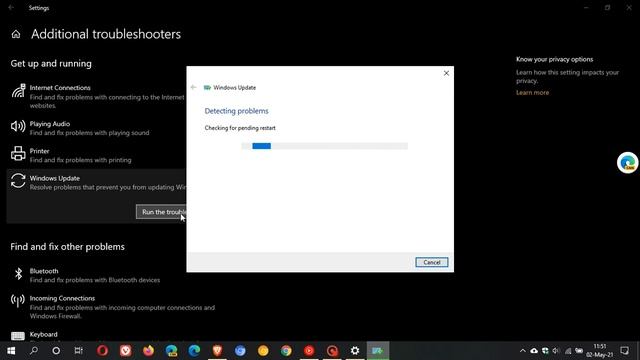Viewport: 640px width, 360px height.
Task: Open the red YouTube Music taskbar icon
Action: (x=309, y=351)
